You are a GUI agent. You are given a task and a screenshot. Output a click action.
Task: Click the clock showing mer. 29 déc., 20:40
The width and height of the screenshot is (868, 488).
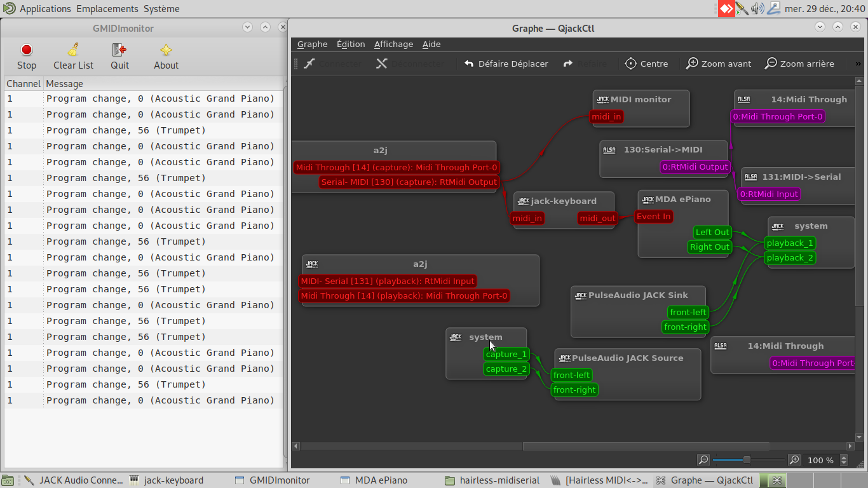click(825, 9)
